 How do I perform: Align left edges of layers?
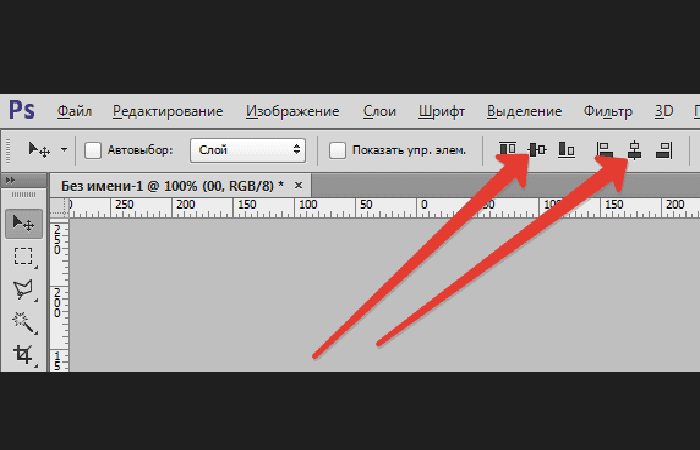(604, 150)
